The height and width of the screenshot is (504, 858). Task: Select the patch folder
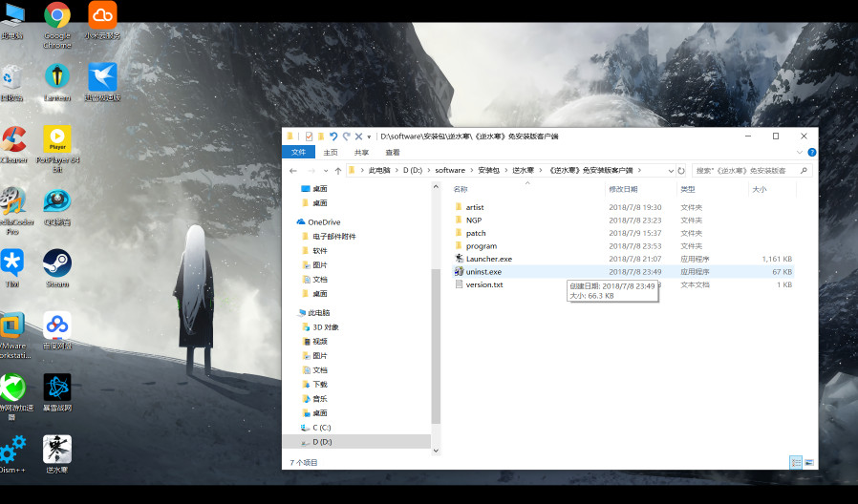pos(476,234)
